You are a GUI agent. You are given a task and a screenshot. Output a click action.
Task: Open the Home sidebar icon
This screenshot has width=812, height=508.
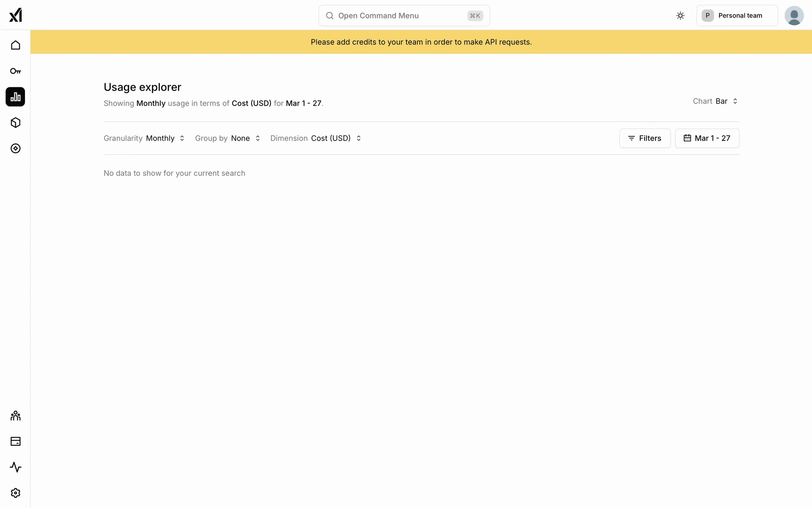coord(16,45)
